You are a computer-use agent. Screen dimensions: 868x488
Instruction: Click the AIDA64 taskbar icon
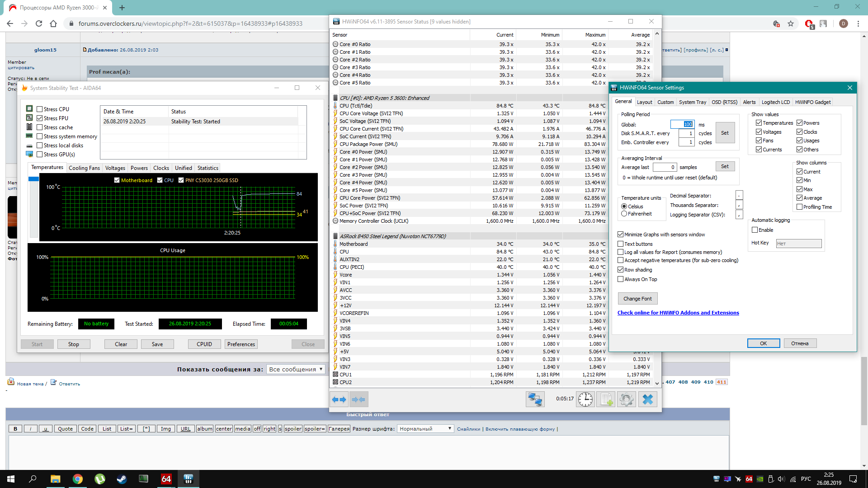pyautogui.click(x=166, y=479)
